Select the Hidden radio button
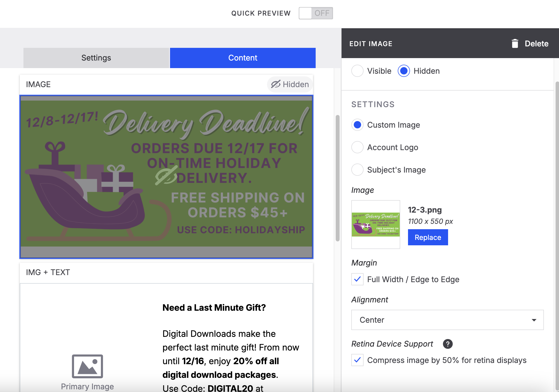559x392 pixels. coord(404,71)
